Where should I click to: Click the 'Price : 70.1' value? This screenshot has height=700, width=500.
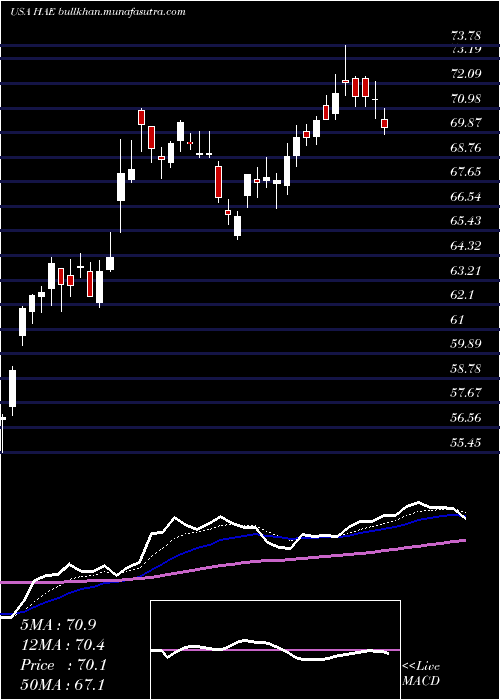tap(63, 665)
